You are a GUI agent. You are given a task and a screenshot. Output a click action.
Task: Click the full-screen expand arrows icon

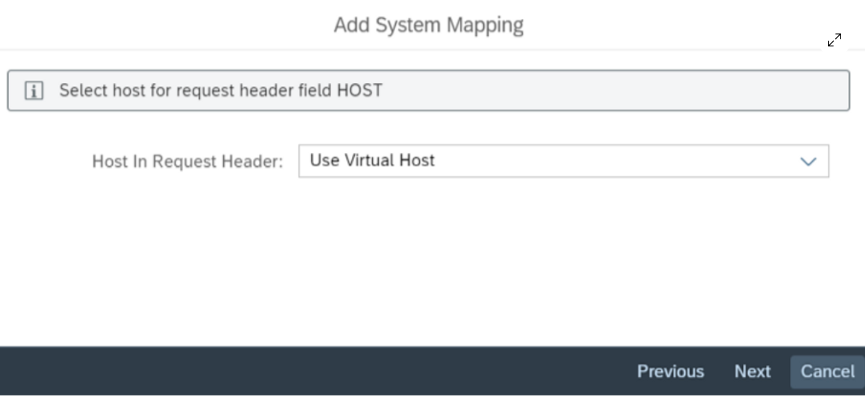(835, 40)
